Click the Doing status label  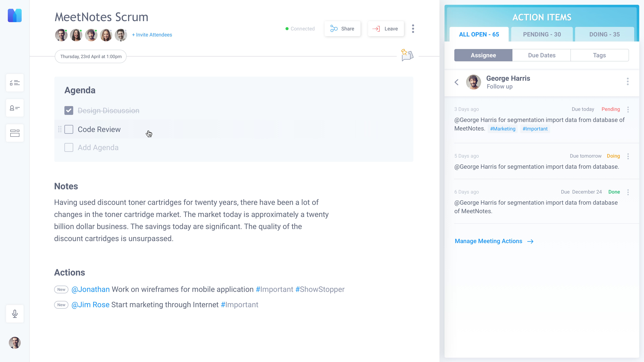(x=614, y=156)
